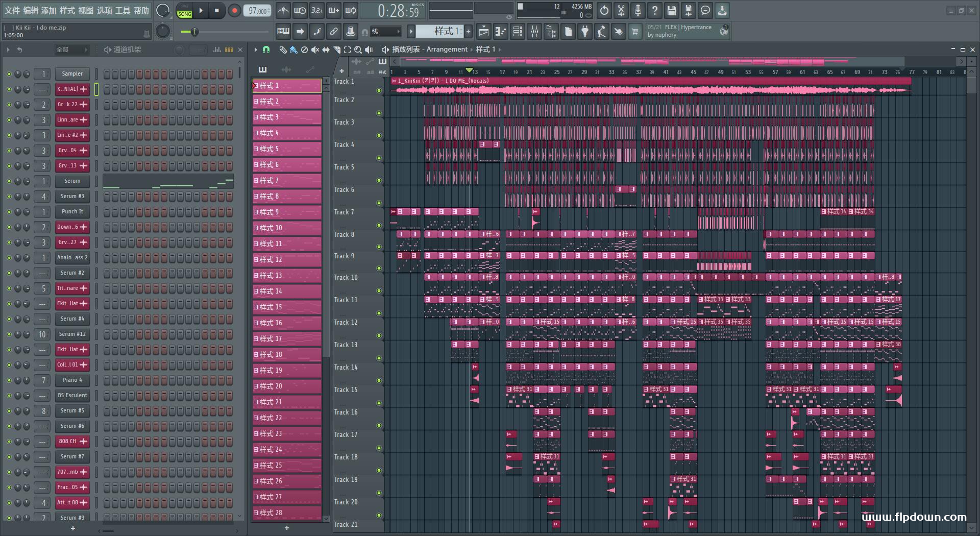Open the Piano roll view icon

(x=500, y=32)
